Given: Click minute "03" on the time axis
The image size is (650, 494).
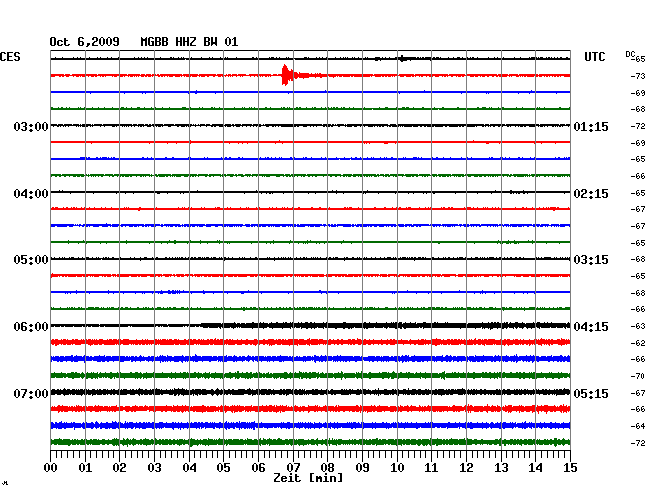Looking at the screenshot, I should [x=154, y=468].
